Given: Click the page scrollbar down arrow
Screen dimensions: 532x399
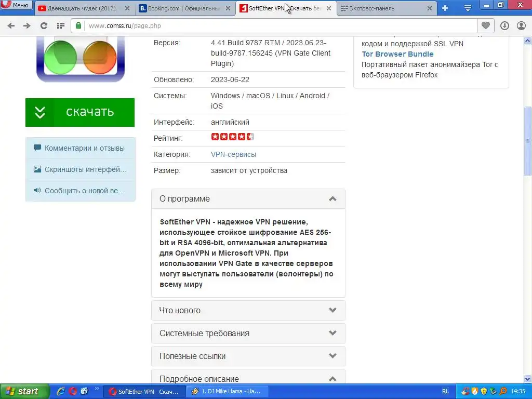Looking at the screenshot, I should (528, 379).
